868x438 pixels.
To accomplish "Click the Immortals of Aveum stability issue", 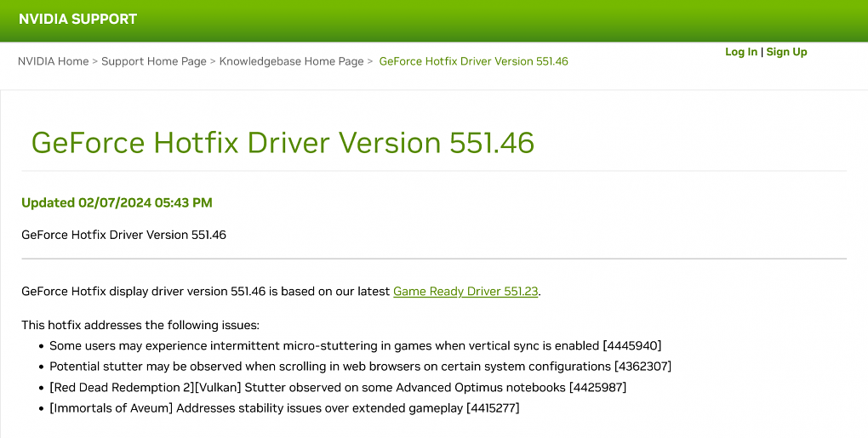I will 284,409.
